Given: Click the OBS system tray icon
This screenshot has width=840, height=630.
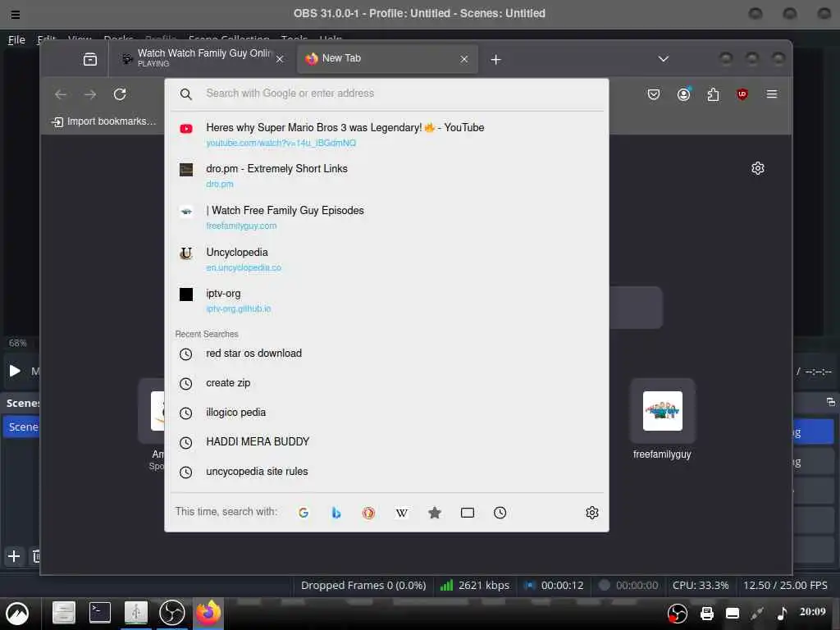Looking at the screenshot, I should click(x=677, y=614).
